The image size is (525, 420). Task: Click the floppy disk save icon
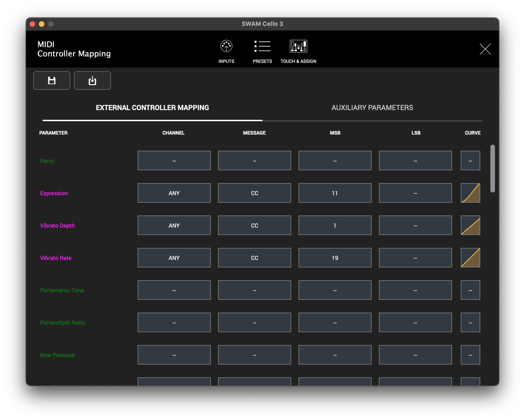52,80
